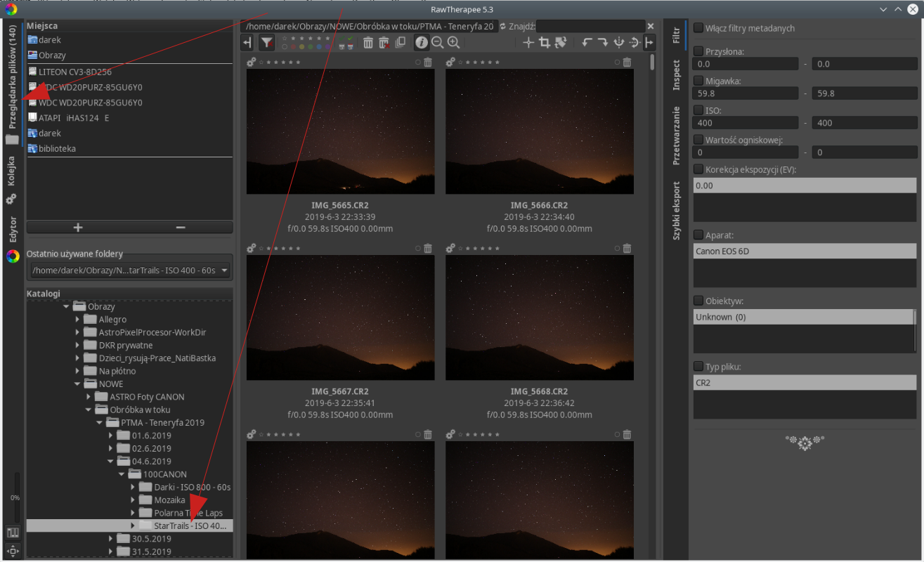Toggle panels with the bottom-left arrows icon
This screenshot has width=924, height=562.
13,551
